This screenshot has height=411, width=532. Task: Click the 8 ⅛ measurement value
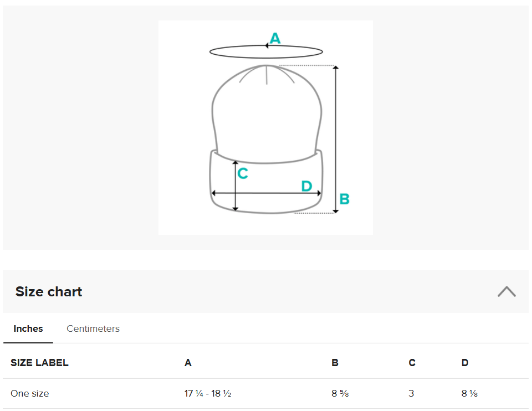coord(469,393)
